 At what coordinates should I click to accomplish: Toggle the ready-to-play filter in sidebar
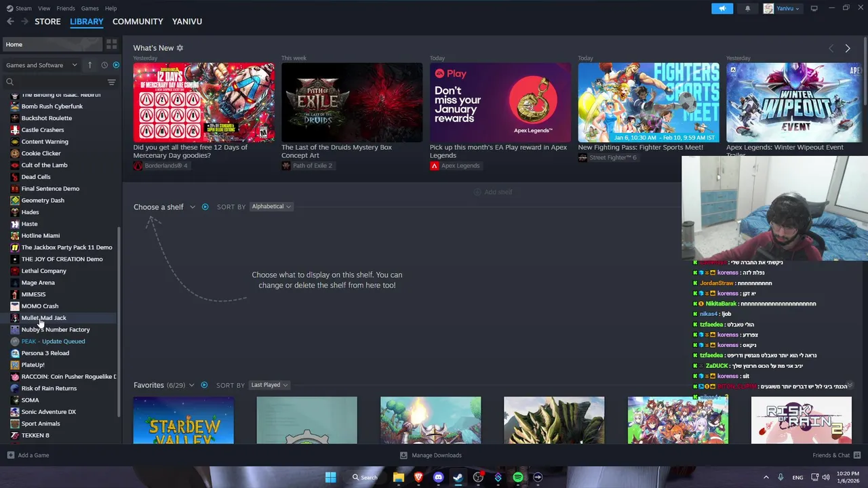(116, 65)
